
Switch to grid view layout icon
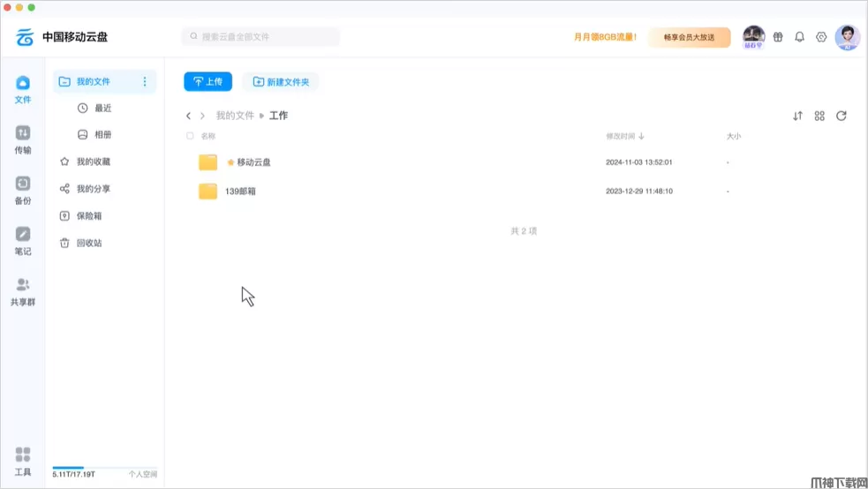click(819, 116)
